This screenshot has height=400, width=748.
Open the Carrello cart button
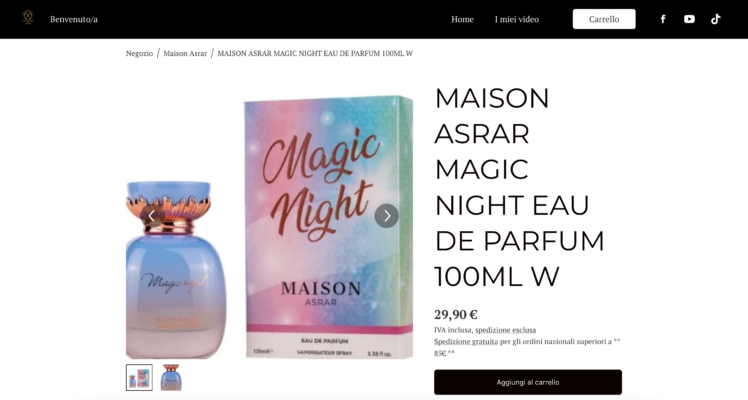pyautogui.click(x=604, y=19)
